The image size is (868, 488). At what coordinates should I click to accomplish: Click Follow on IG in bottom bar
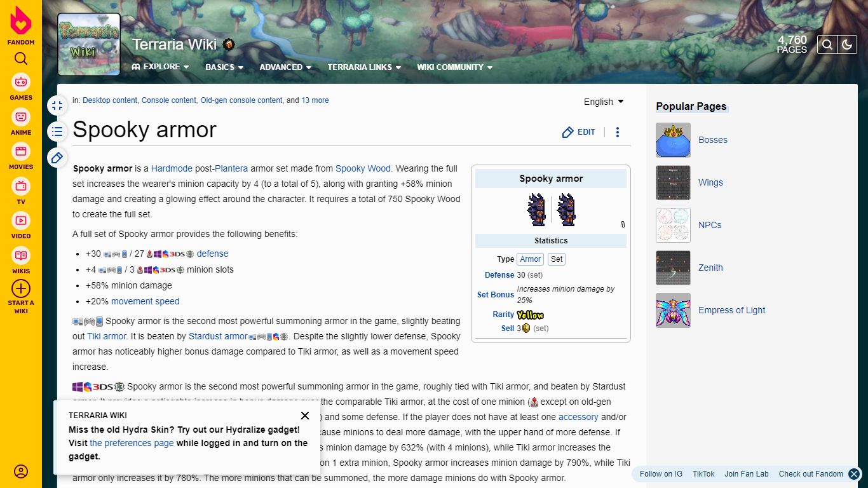pyautogui.click(x=661, y=474)
